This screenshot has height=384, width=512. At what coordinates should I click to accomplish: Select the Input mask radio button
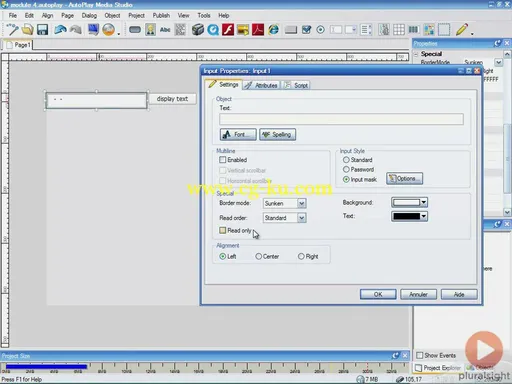346,179
